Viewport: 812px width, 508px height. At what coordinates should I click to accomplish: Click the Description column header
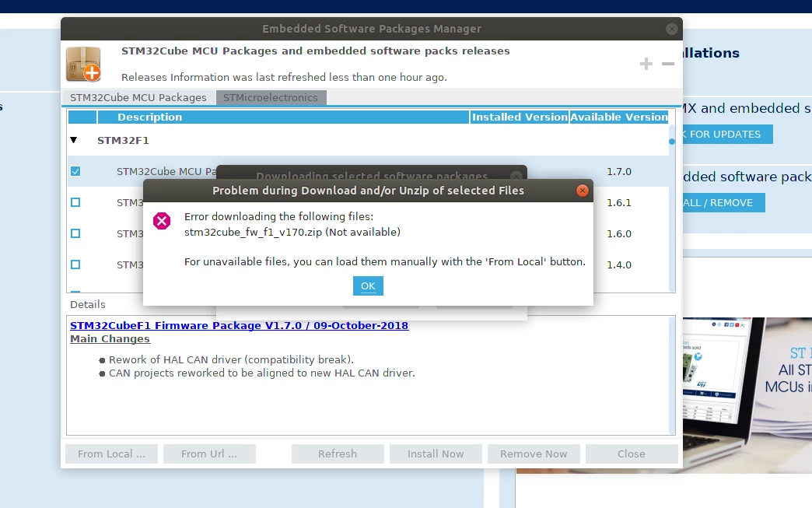click(x=283, y=117)
